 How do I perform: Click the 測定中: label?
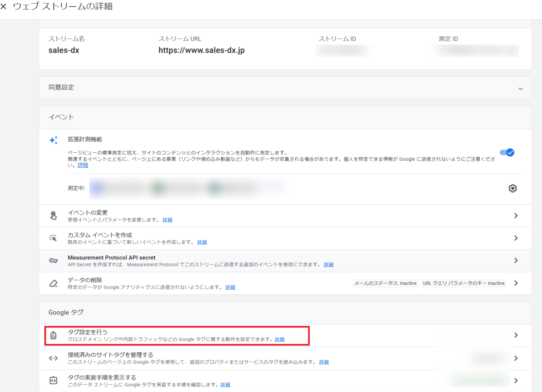pyautogui.click(x=76, y=188)
